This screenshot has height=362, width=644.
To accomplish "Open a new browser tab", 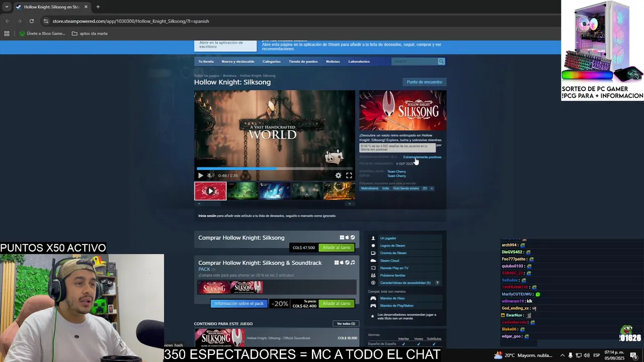I will click(98, 7).
